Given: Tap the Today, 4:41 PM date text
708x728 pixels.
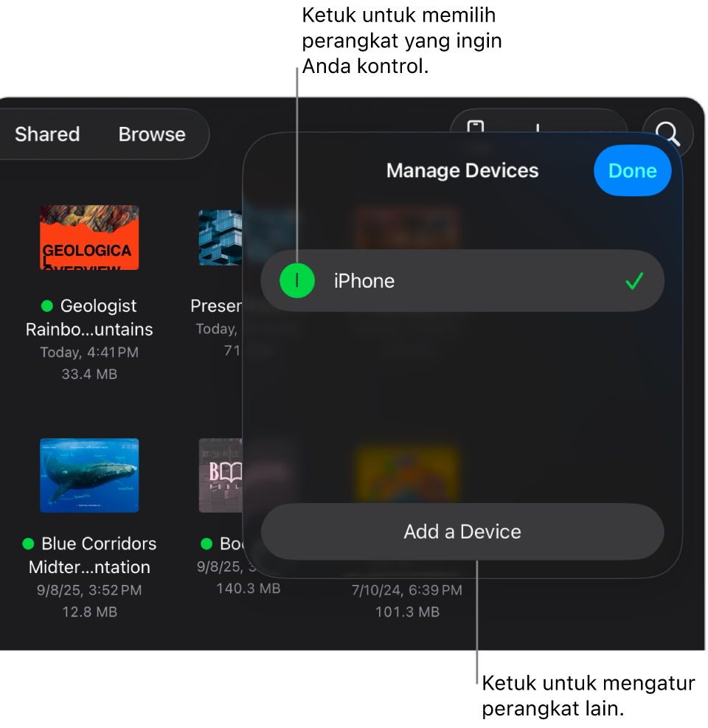Looking at the screenshot, I should click(89, 353).
